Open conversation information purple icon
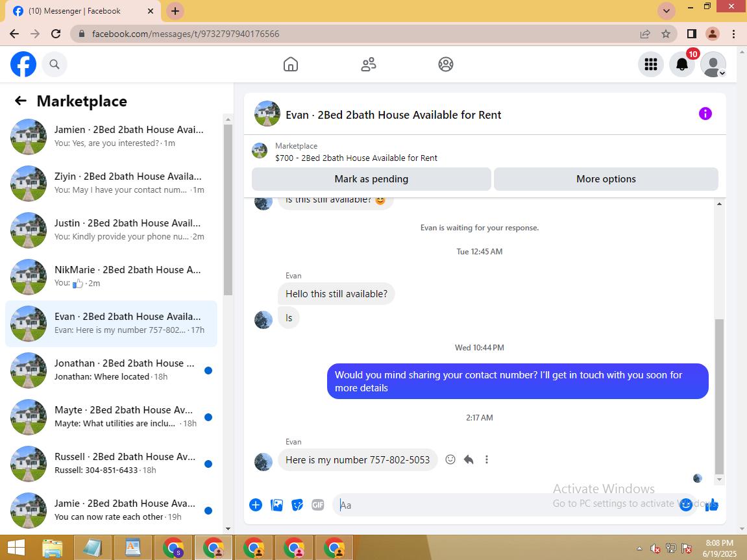 pos(705,114)
